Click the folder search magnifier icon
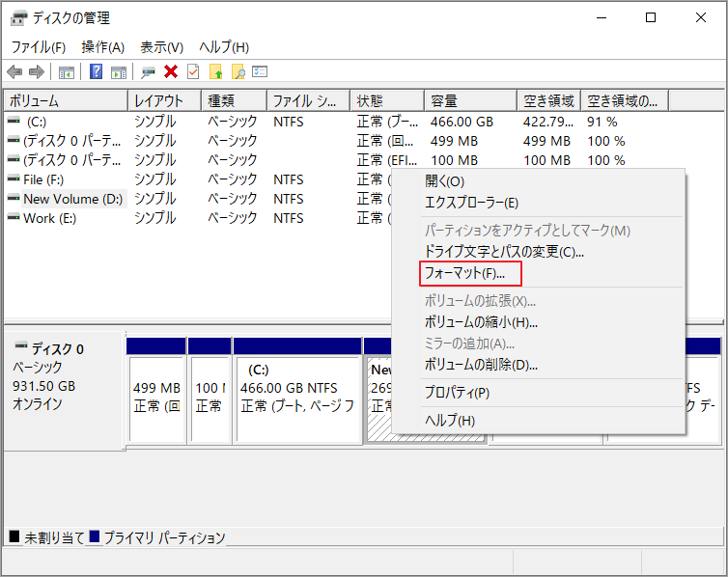Screen dimensions: 728x577 [x=238, y=71]
